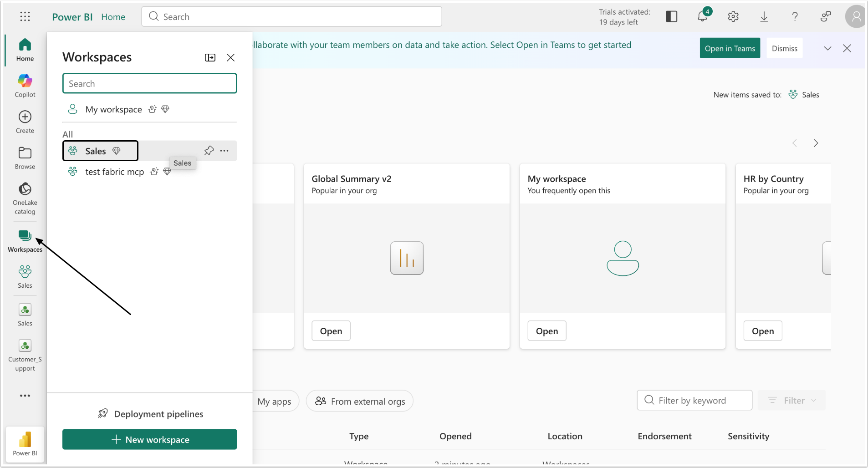Open the settings gear icon

pyautogui.click(x=733, y=17)
